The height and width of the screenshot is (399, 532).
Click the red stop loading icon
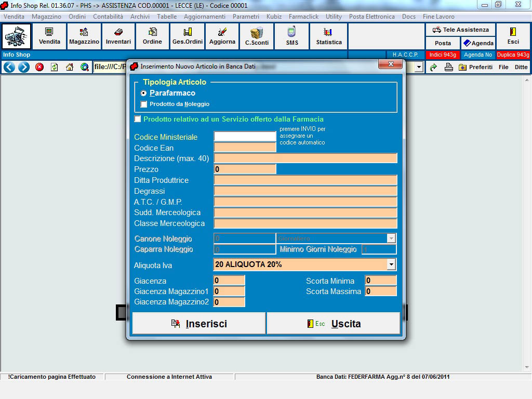(x=39, y=67)
